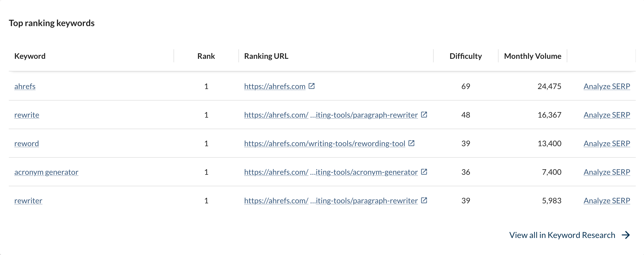Select the monthly volume value 7,400
Screen dimensions: 644x255
pyautogui.click(x=552, y=172)
